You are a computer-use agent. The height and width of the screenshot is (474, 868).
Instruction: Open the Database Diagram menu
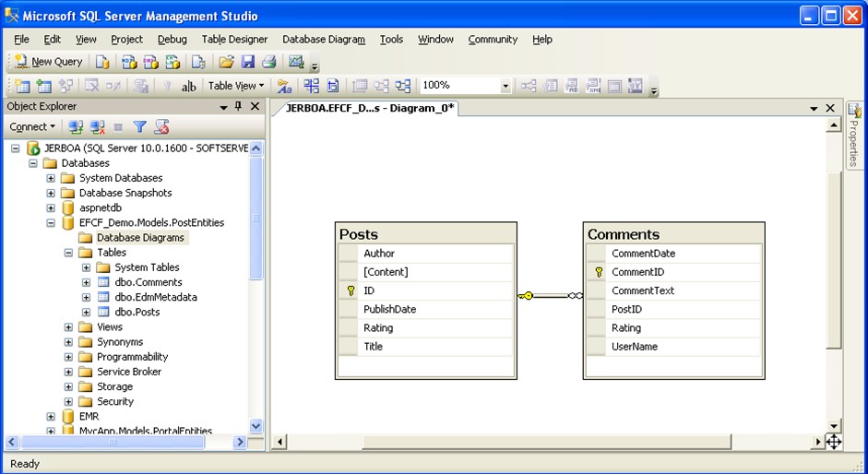coord(324,40)
